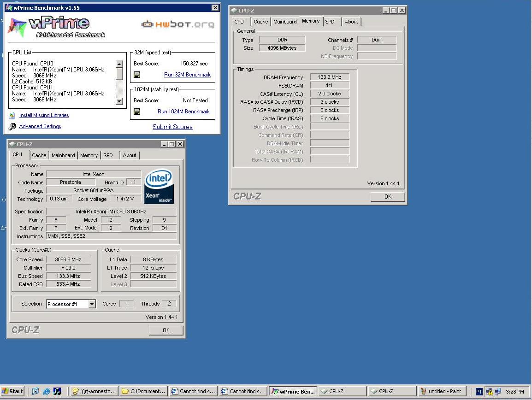Image resolution: width=532 pixels, height=400 pixels.
Task: Click the memory Size 4096 MBytes value
Action: point(282,48)
